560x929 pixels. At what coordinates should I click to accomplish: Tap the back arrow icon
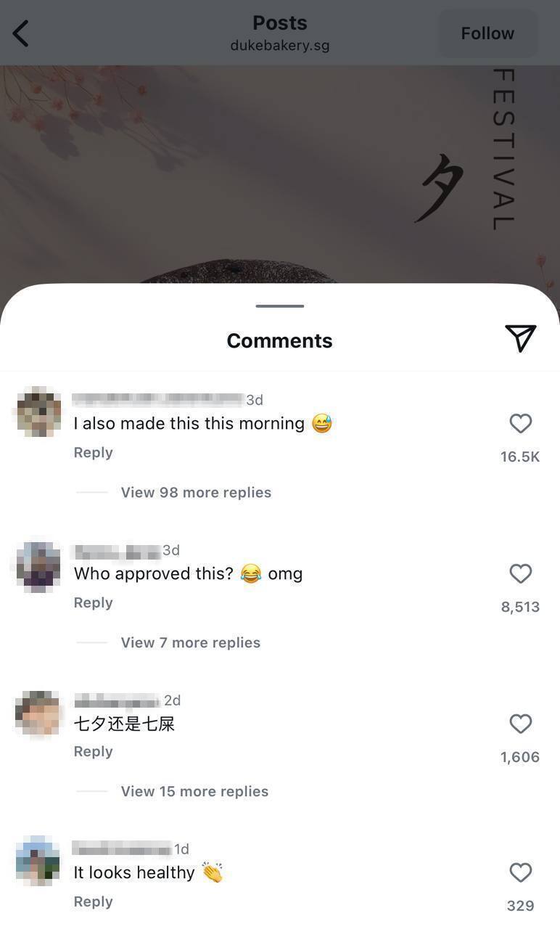tap(21, 33)
